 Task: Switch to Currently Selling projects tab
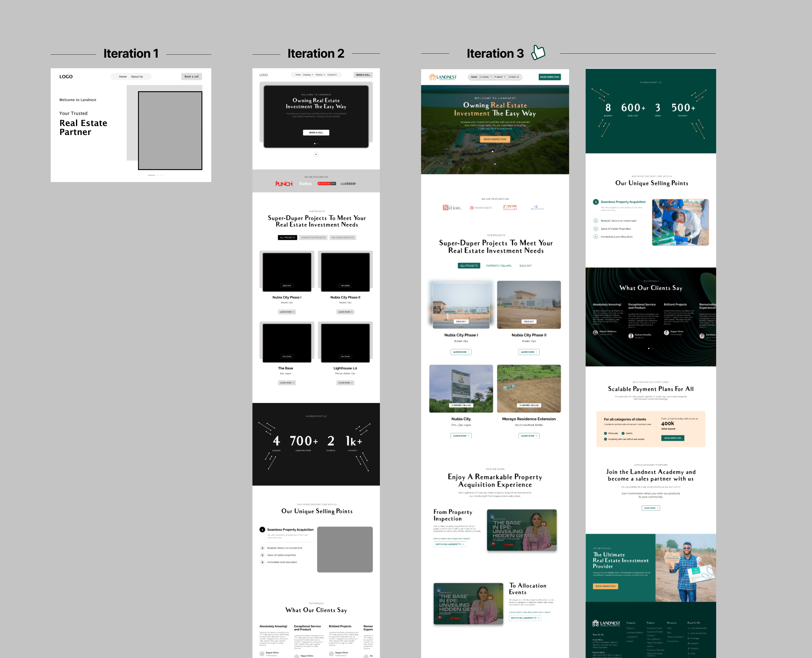click(x=498, y=266)
